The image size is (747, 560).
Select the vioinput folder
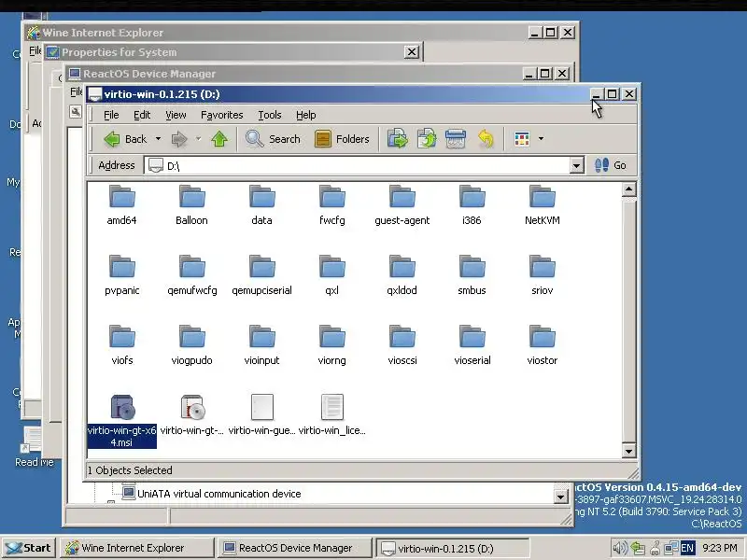[261, 344]
